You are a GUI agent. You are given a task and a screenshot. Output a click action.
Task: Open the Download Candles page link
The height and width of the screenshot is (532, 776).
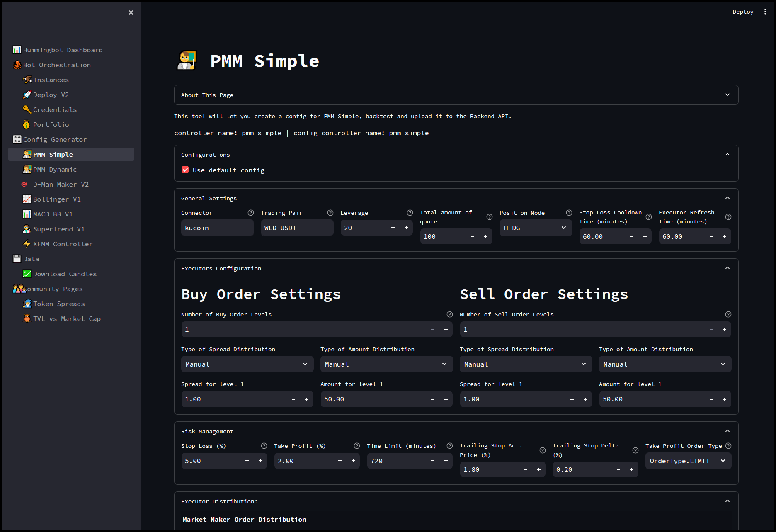[x=65, y=274]
